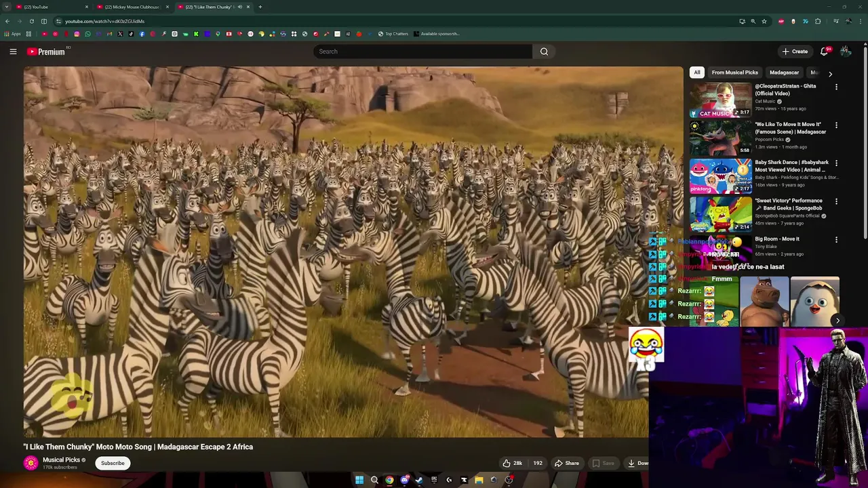The height and width of the screenshot is (488, 868).
Task: Open YouTube notifications bell
Action: click(825, 52)
